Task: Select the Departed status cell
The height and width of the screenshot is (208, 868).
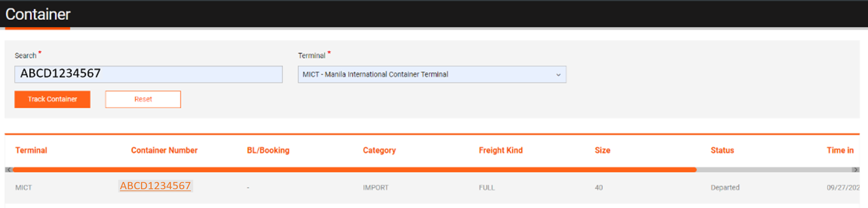Action: (725, 187)
